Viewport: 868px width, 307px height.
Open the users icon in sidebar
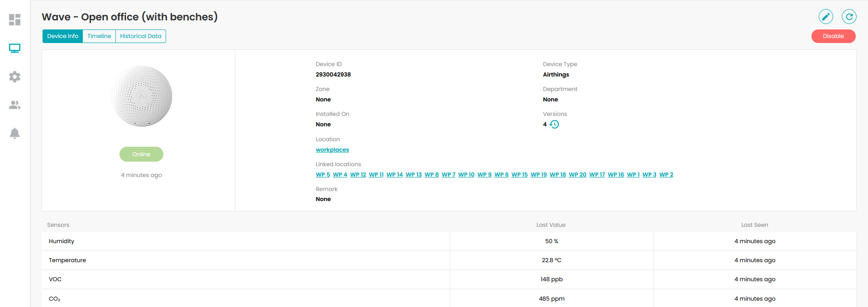(14, 105)
